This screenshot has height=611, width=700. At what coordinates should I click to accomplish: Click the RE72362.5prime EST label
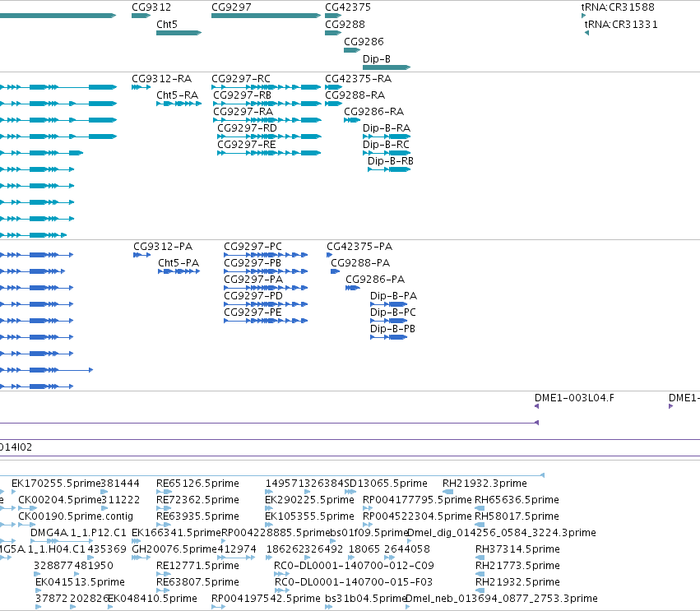[197, 500]
